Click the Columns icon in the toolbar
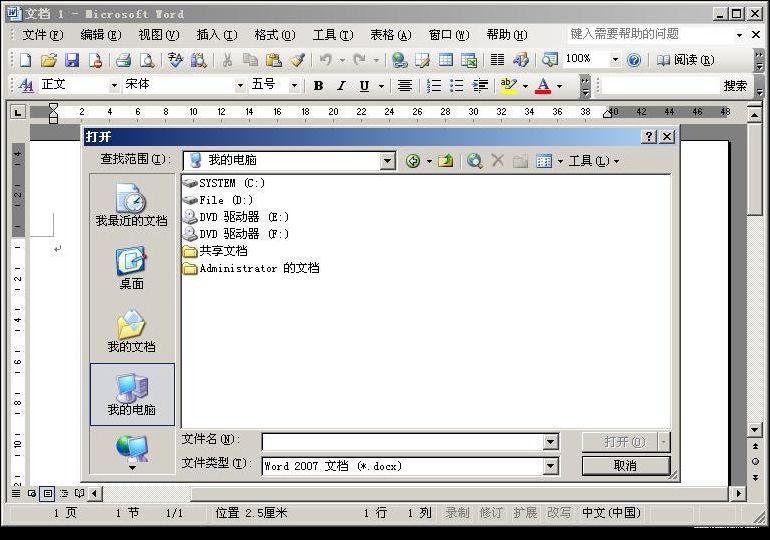Image resolution: width=770 pixels, height=540 pixels. pos(497,60)
